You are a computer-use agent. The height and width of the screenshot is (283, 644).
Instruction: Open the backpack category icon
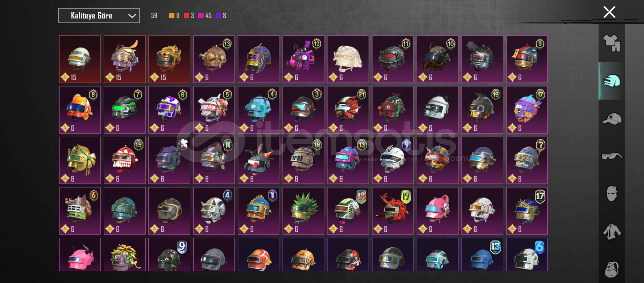(x=612, y=269)
